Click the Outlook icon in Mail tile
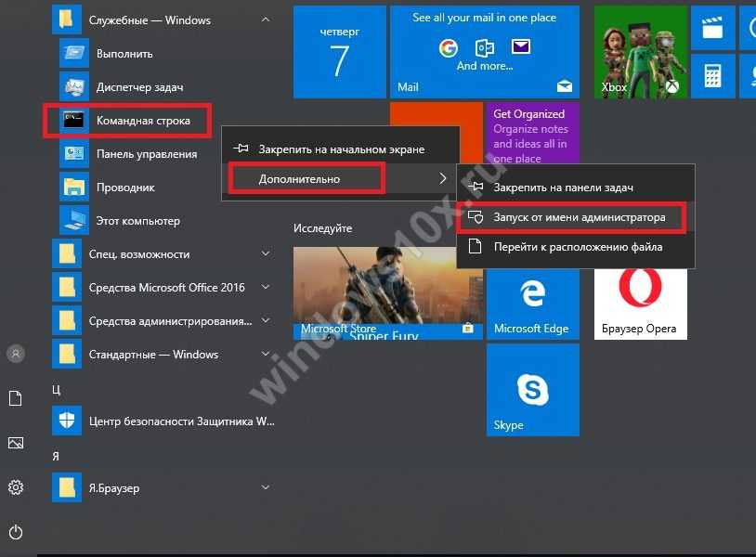Viewport: 756px width, 557px height. 485,47
